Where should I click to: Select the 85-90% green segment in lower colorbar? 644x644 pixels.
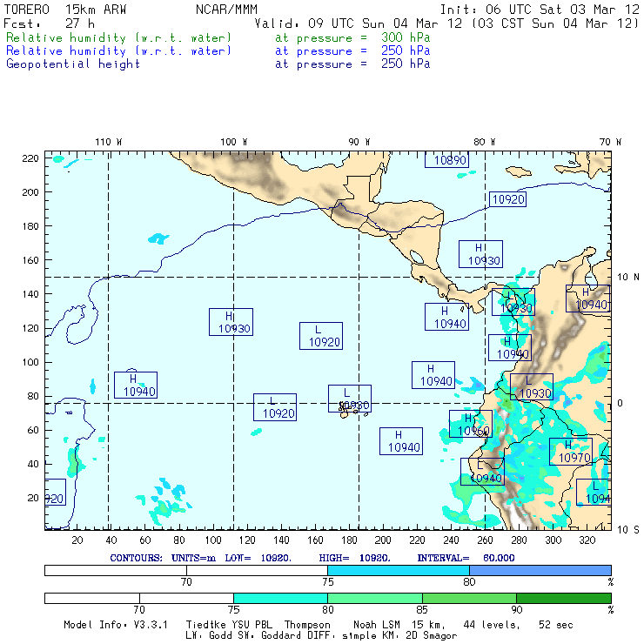[469, 599]
